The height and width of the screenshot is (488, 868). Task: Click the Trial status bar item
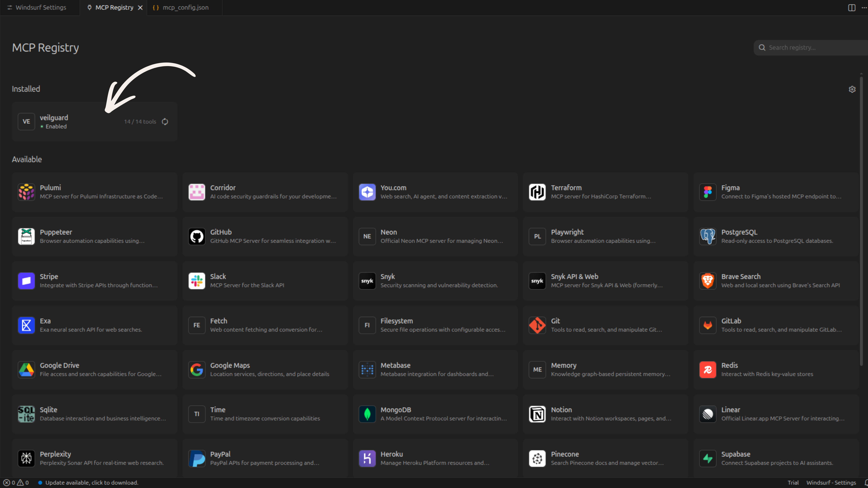pyautogui.click(x=793, y=483)
